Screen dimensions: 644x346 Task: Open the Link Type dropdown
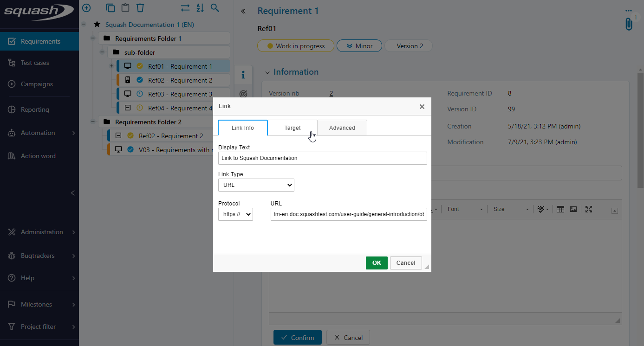pyautogui.click(x=256, y=185)
